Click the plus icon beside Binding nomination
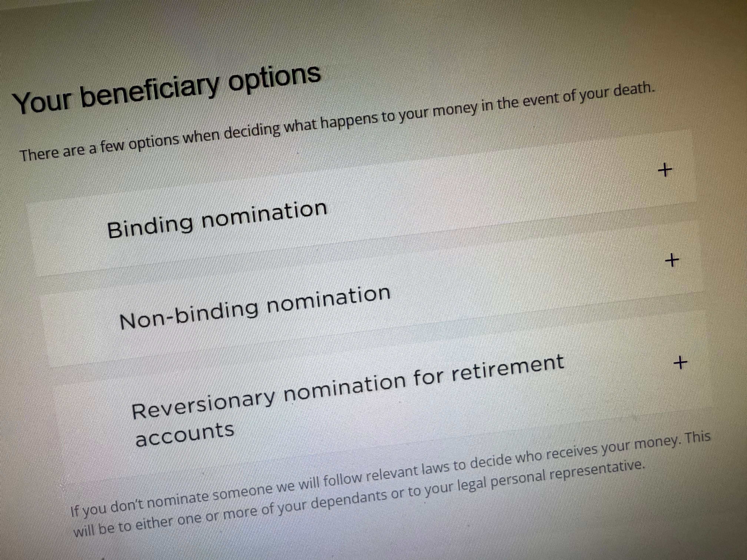The image size is (747, 560). [665, 170]
